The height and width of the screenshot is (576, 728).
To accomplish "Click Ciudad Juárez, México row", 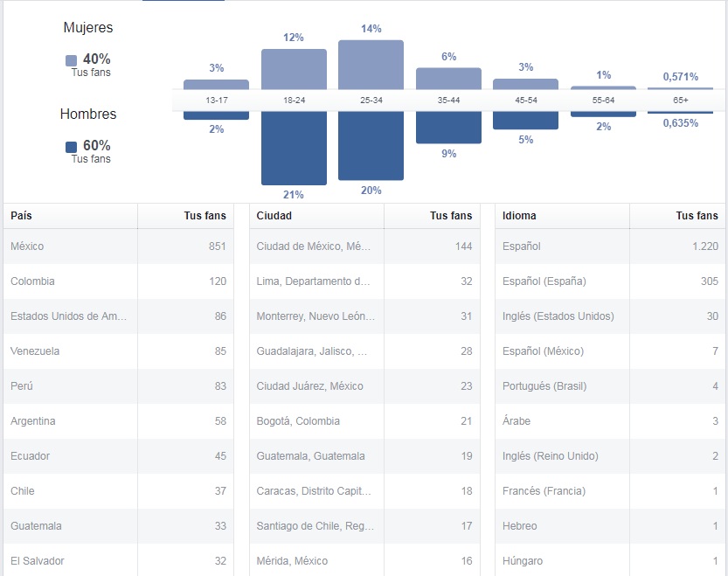I will pyautogui.click(x=364, y=386).
